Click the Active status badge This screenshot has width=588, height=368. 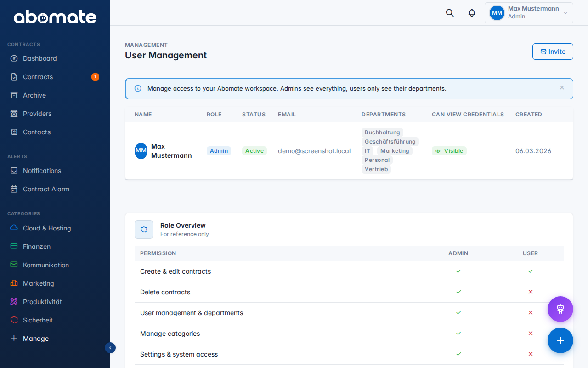(254, 151)
